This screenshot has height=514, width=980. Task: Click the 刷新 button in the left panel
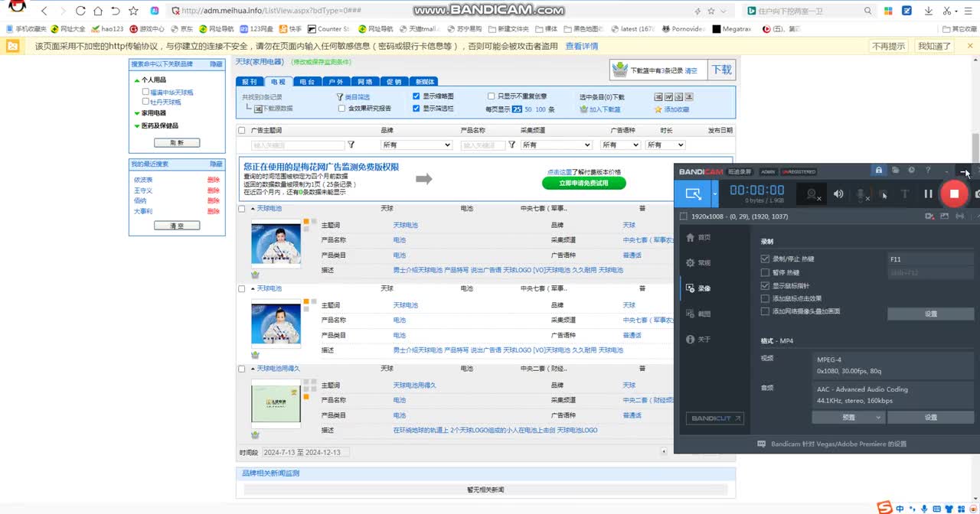pos(177,142)
